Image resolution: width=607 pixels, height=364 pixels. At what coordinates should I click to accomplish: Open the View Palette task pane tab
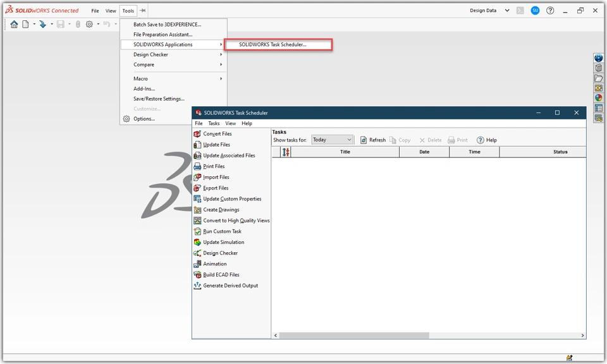(x=599, y=88)
